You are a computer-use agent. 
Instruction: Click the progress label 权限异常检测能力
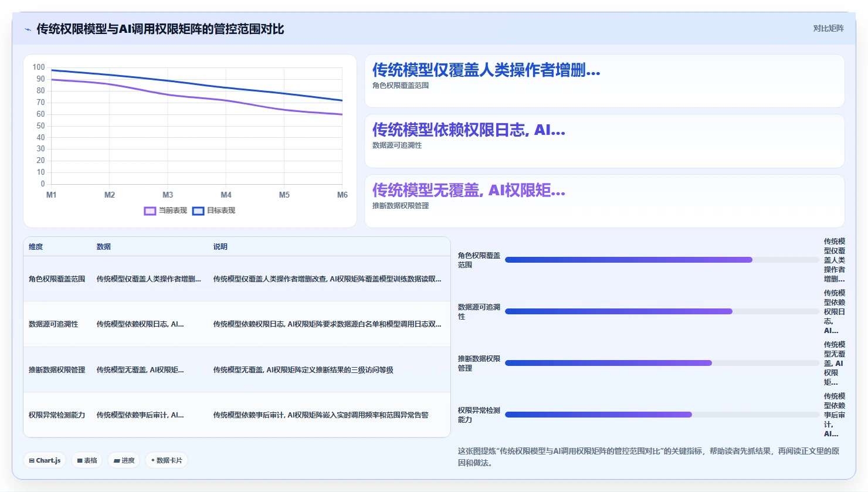click(x=479, y=415)
